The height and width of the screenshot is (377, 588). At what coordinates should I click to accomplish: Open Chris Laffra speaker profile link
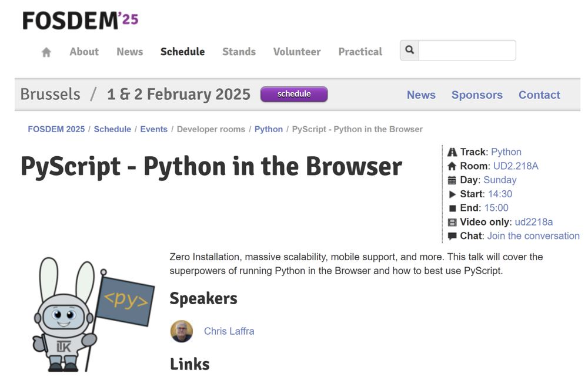pyautogui.click(x=229, y=331)
